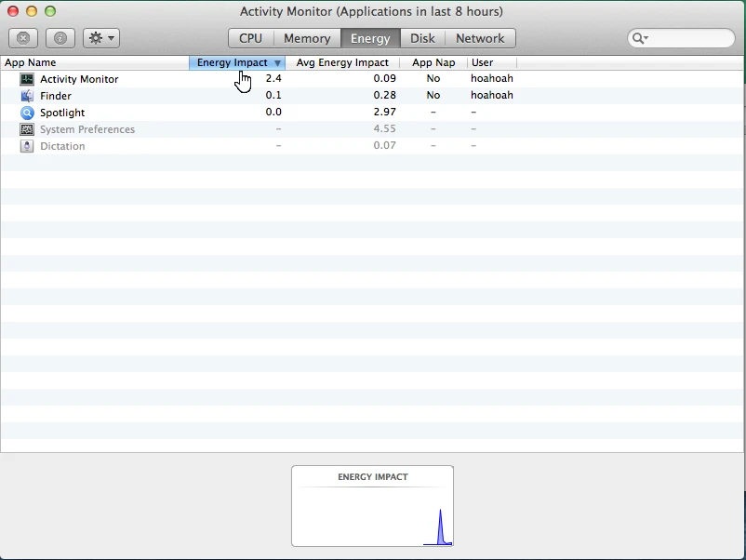Viewport: 746px width, 560px height.
Task: Click the App Nap column header
Action: click(433, 62)
